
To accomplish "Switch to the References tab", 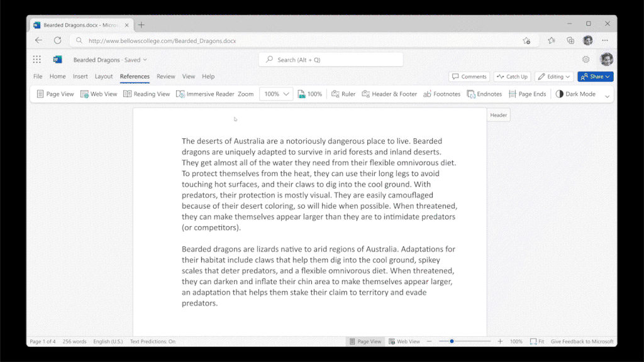I will pyautogui.click(x=135, y=76).
